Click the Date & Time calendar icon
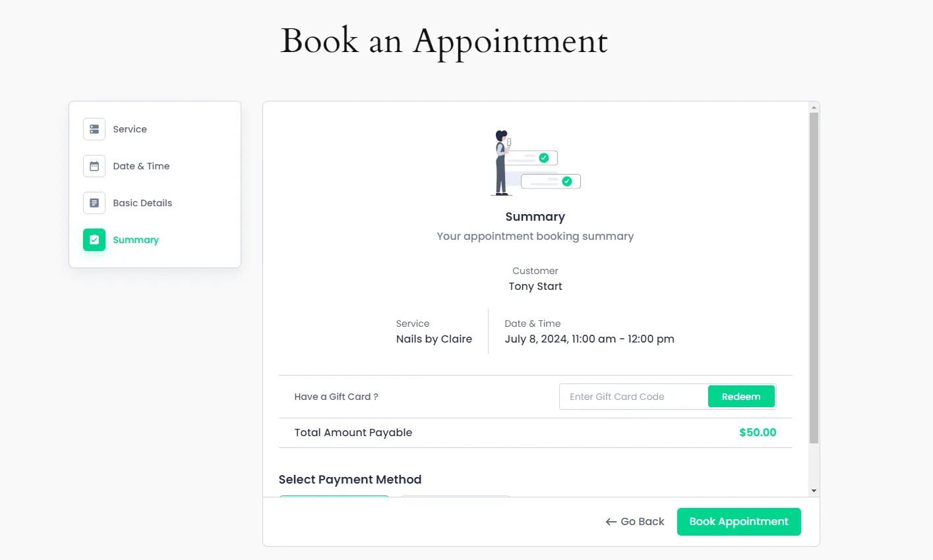This screenshot has width=933, height=560. coord(94,166)
